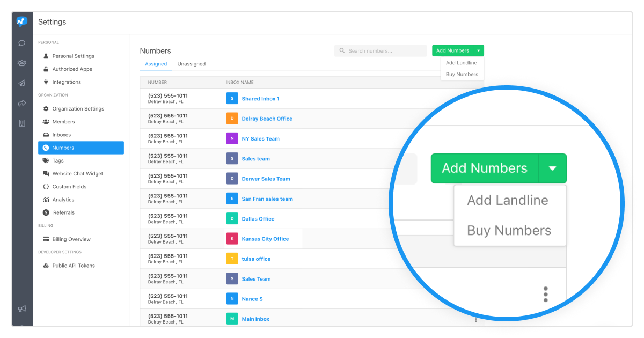The width and height of the screenshot is (644, 338).
Task: Open the Nance S inbox link
Action: click(253, 299)
